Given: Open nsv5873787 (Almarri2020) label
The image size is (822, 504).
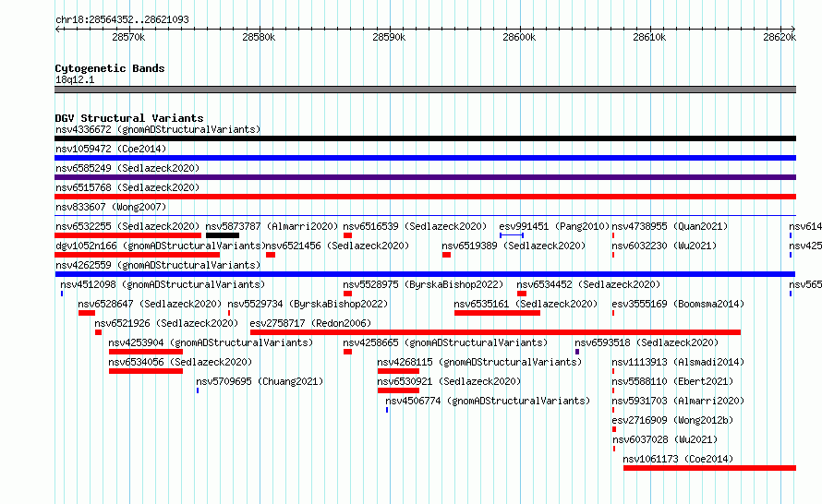Looking at the screenshot, I should point(272,226).
